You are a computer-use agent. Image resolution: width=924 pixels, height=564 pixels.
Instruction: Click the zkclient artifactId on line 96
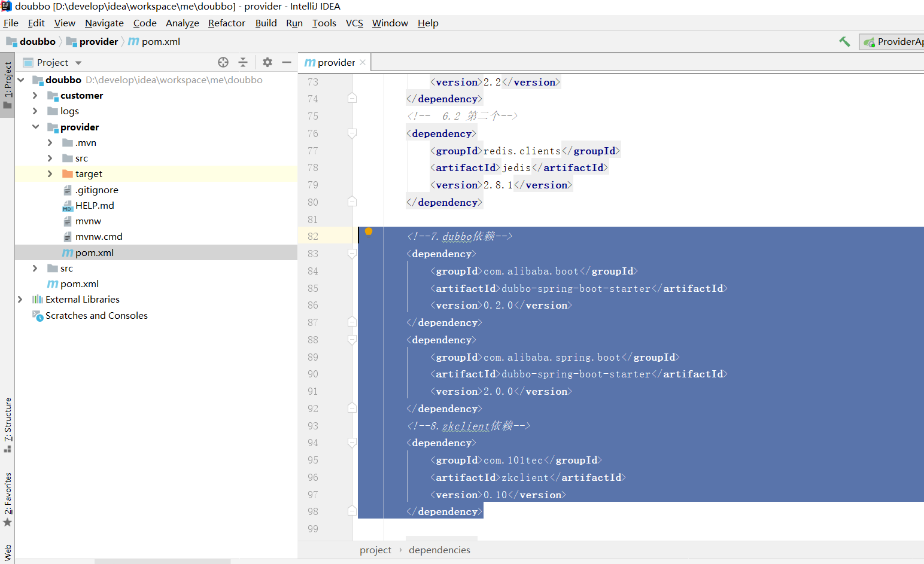[525, 477]
